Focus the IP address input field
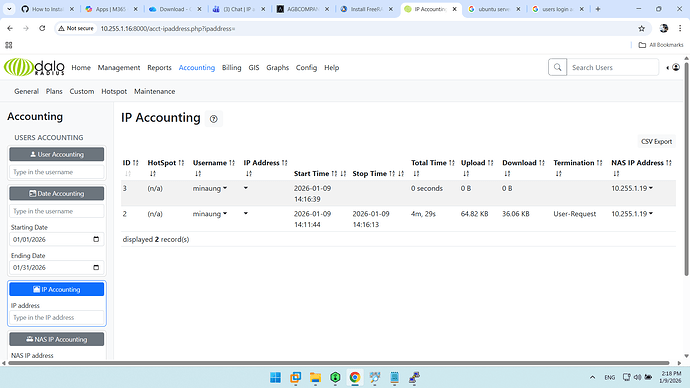690x388 pixels. [57, 318]
